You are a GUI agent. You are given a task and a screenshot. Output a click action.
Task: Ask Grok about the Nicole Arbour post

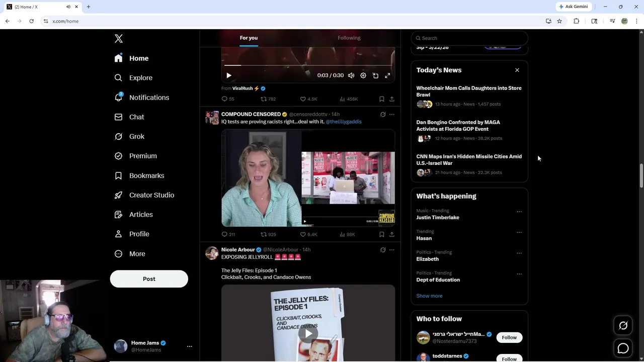pos(383,250)
